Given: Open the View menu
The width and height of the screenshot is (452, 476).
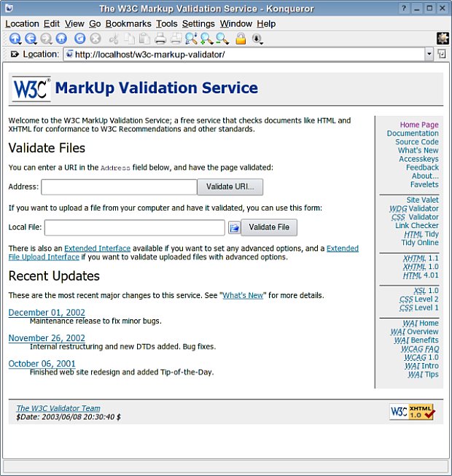Looking at the screenshot, I should coord(74,23).
